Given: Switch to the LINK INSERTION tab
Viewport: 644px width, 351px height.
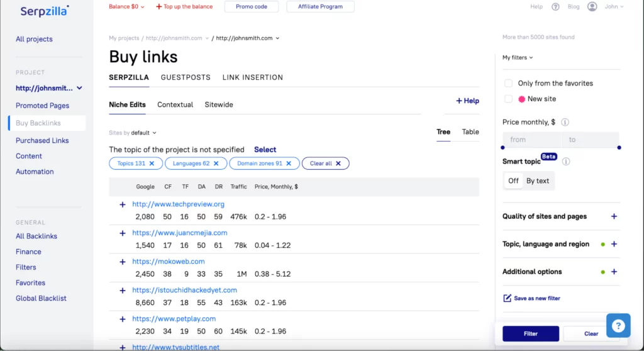Looking at the screenshot, I should click(253, 77).
